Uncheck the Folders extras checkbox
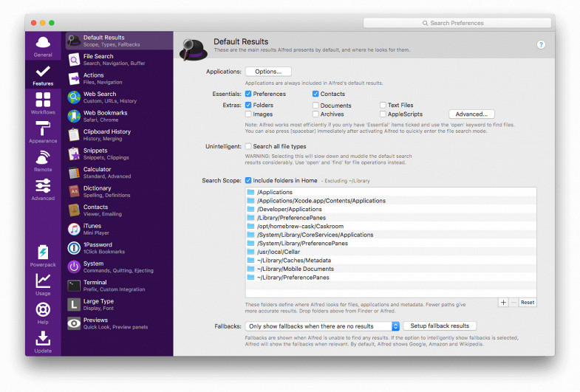The image size is (580, 392). coord(248,105)
